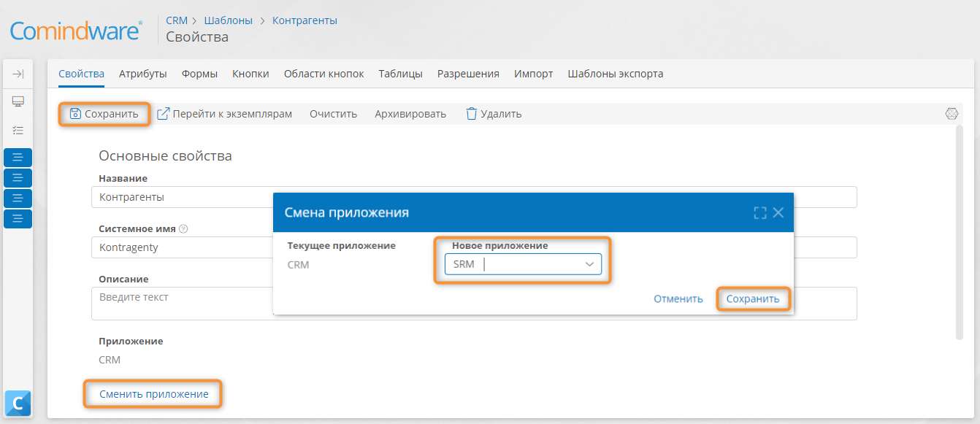Click the Новое приложение field showing SRM
The height and width of the screenshot is (424, 980).
point(523,264)
